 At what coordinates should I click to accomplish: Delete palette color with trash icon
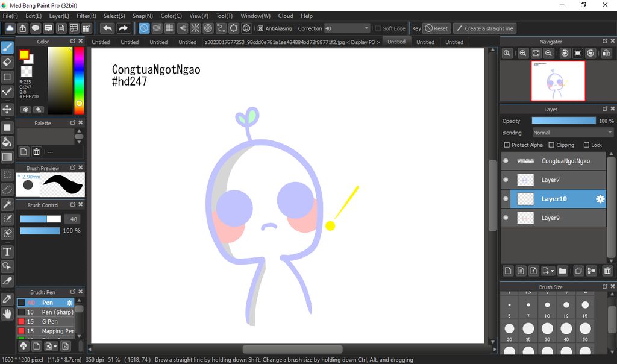point(37,151)
